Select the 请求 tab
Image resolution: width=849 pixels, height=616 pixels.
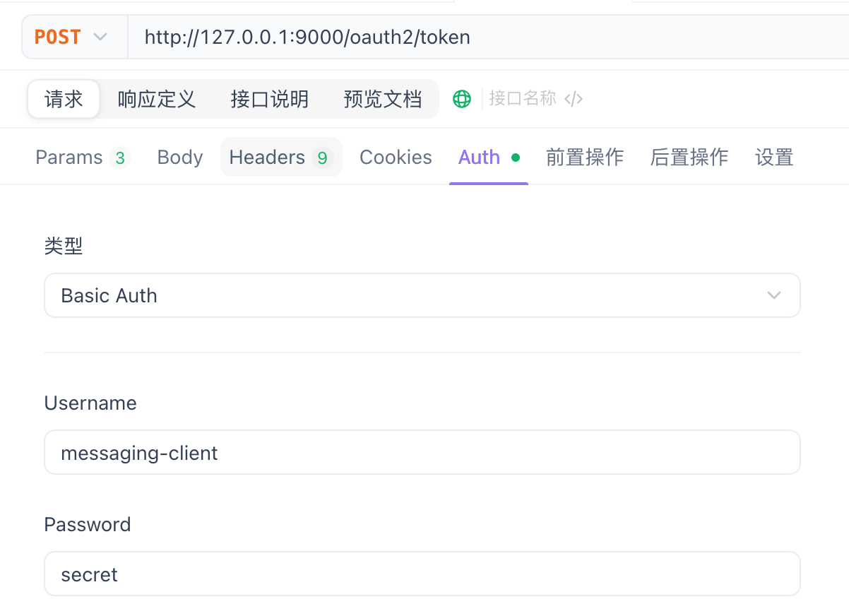pyautogui.click(x=63, y=99)
